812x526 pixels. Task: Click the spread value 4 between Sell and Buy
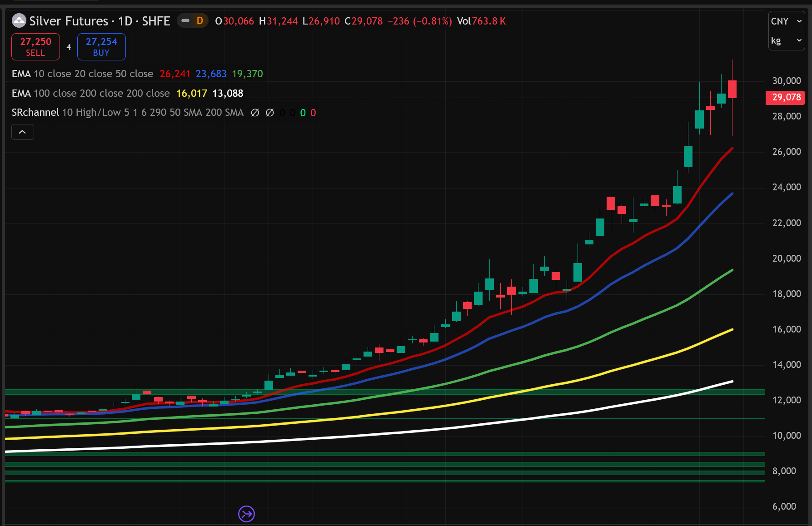pyautogui.click(x=69, y=47)
